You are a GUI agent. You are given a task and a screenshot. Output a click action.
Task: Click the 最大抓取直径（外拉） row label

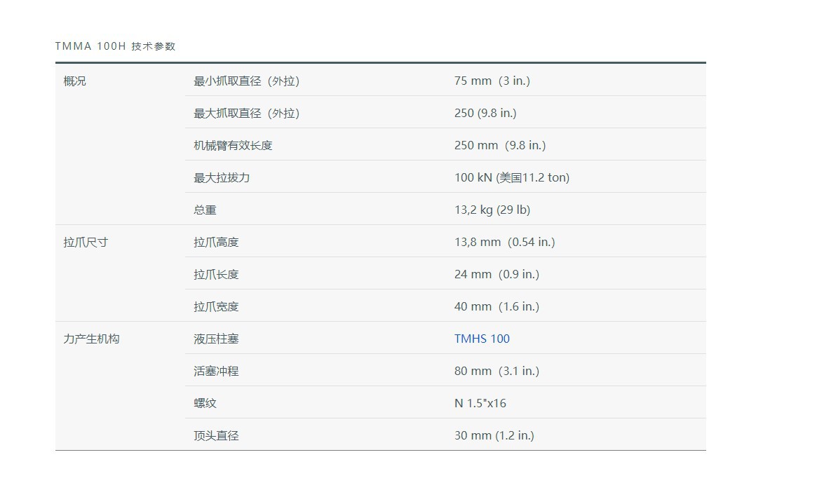pos(246,113)
